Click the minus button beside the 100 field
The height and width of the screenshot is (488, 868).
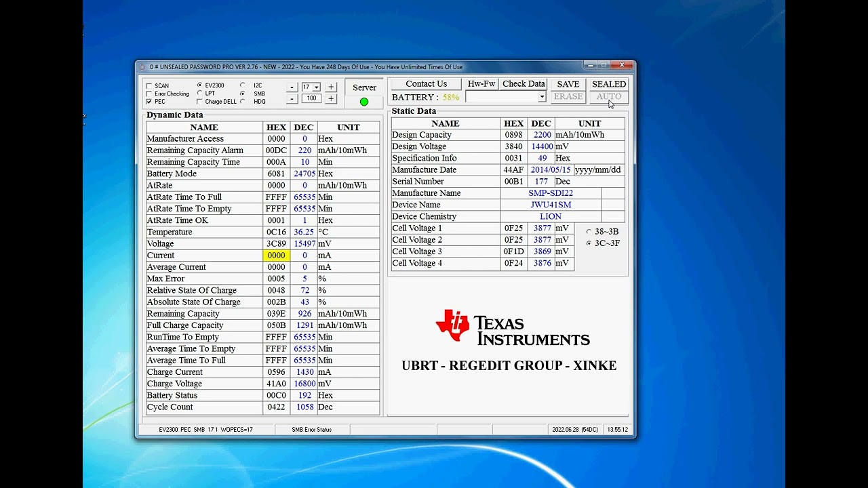click(x=292, y=99)
